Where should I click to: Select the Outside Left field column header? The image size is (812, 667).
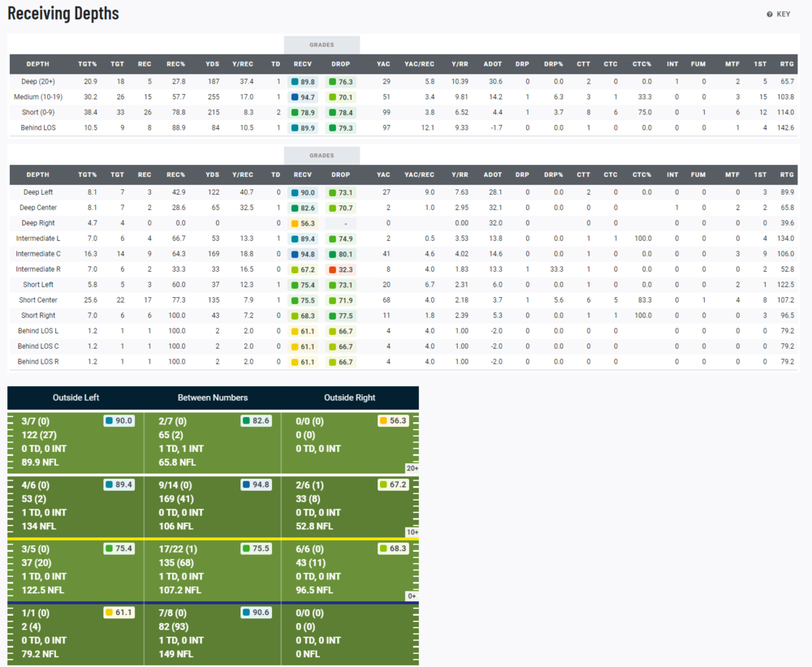[76, 398]
